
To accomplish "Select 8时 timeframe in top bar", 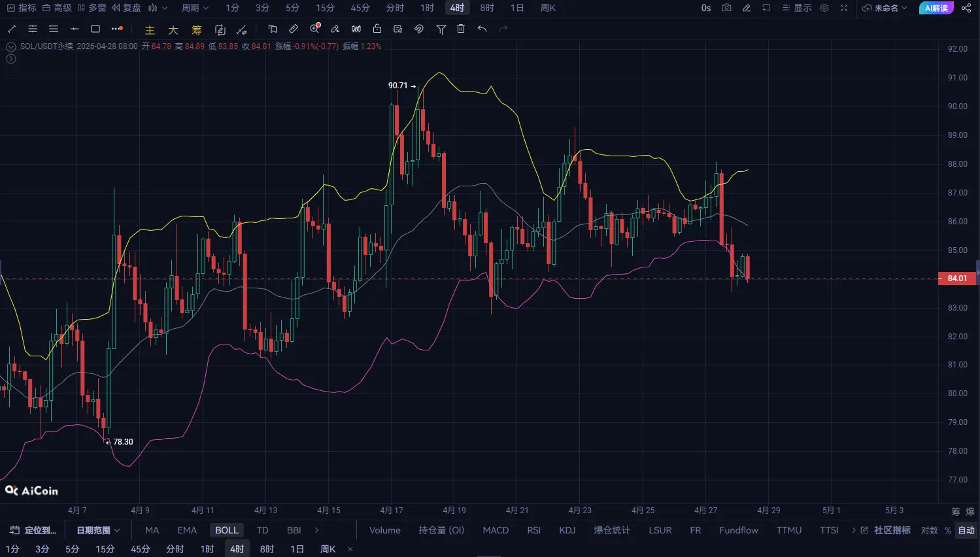I will 487,8.
